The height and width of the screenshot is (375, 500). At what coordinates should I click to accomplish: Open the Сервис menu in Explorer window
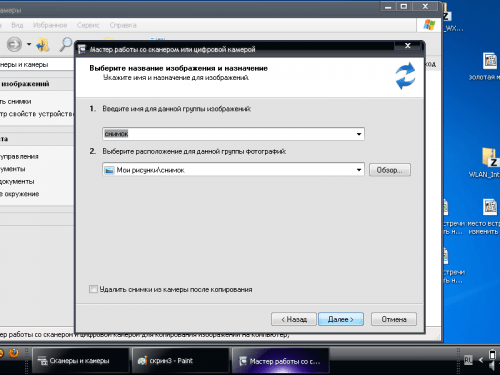[x=88, y=25]
